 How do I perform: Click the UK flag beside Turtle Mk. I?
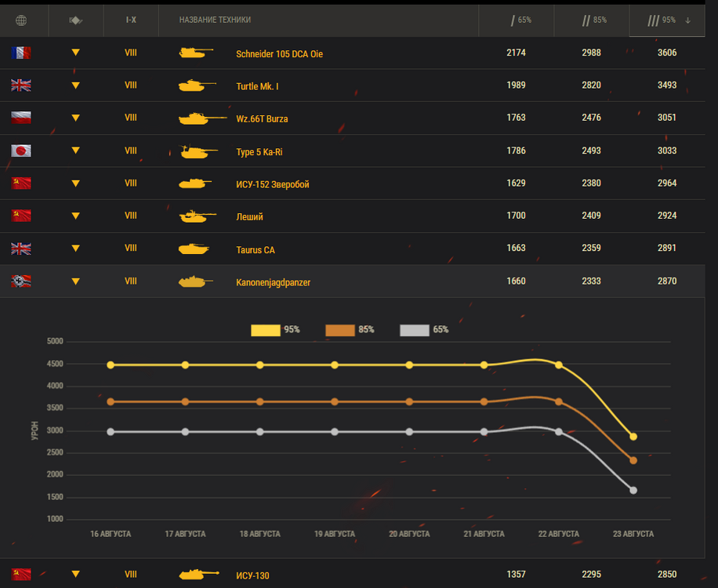pyautogui.click(x=21, y=85)
